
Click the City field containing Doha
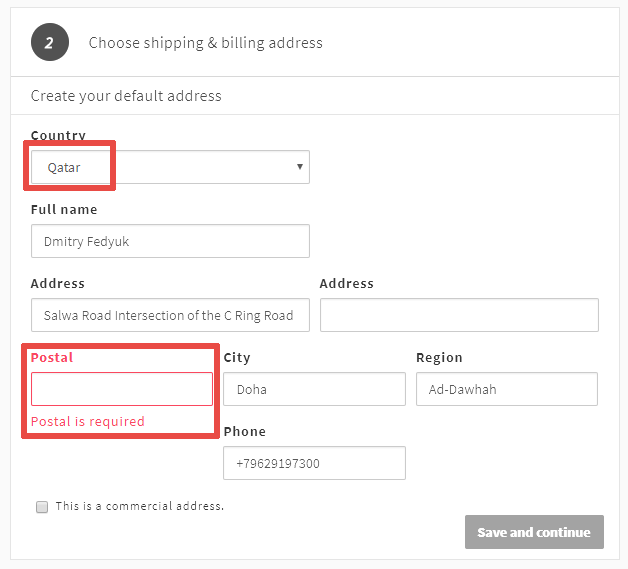click(314, 389)
